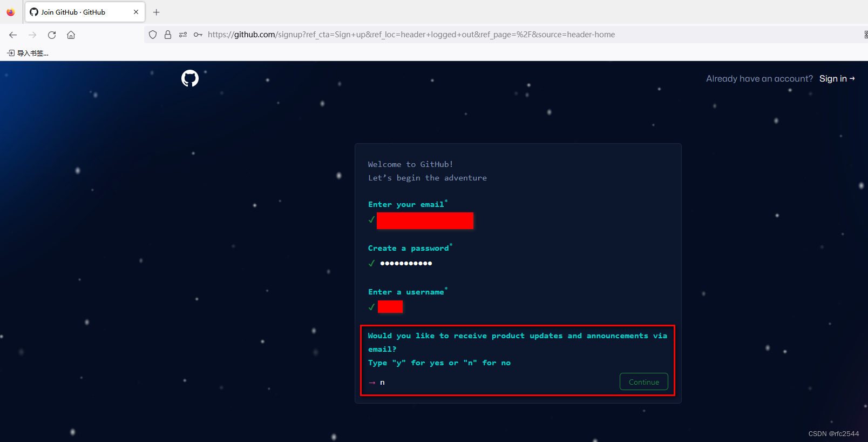
Task: Click the pink arrow prompt before 'n'
Action: point(372,383)
